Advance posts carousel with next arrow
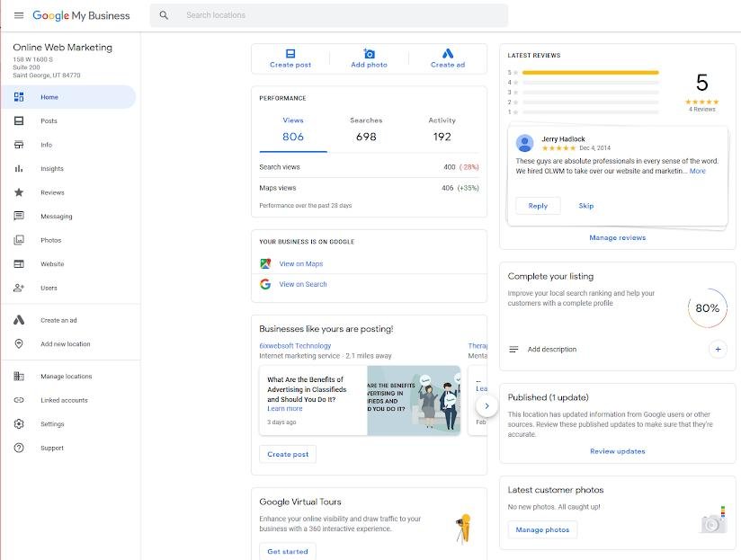 (487, 406)
